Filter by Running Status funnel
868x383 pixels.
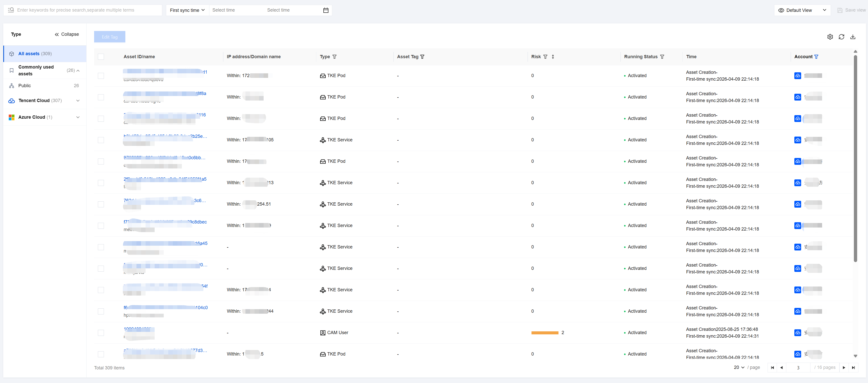(662, 57)
